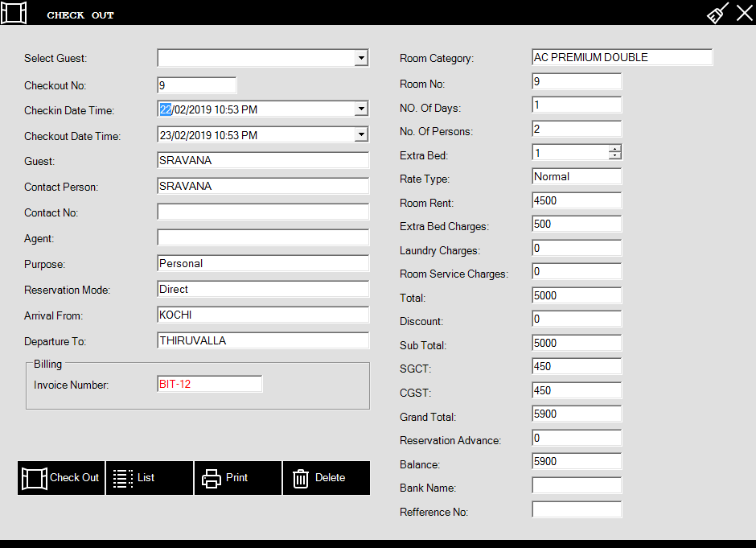The width and height of the screenshot is (756, 548).
Task: Click the clear form broom icon
Action: coord(717,13)
